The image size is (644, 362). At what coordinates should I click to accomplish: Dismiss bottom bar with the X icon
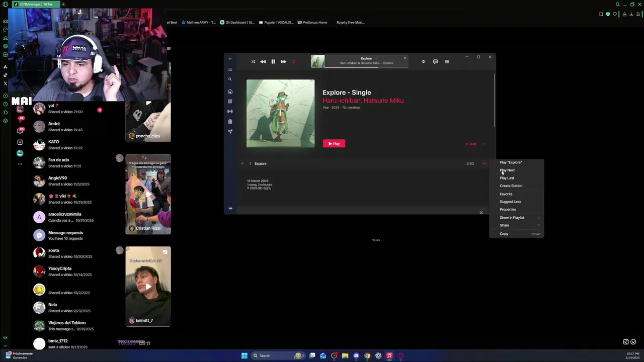pyautogui.click(x=481, y=213)
